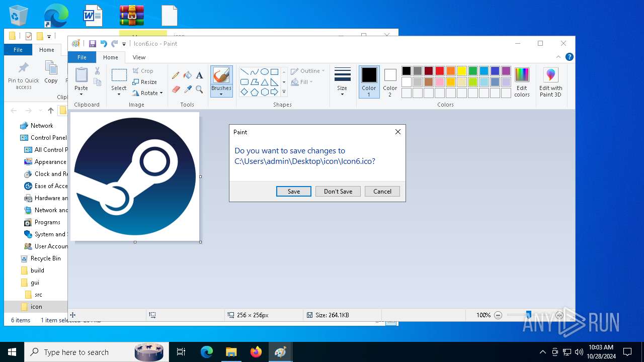Select the Color picker eyedropper tool
Screen dimensions: 644x362
coord(188,89)
